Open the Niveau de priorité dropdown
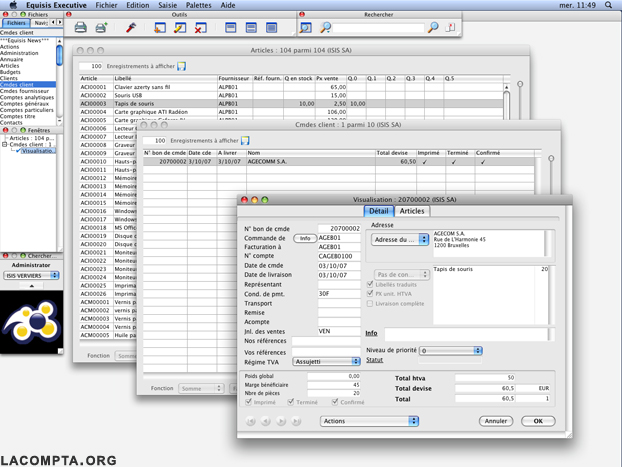The image size is (622, 467). (x=451, y=351)
